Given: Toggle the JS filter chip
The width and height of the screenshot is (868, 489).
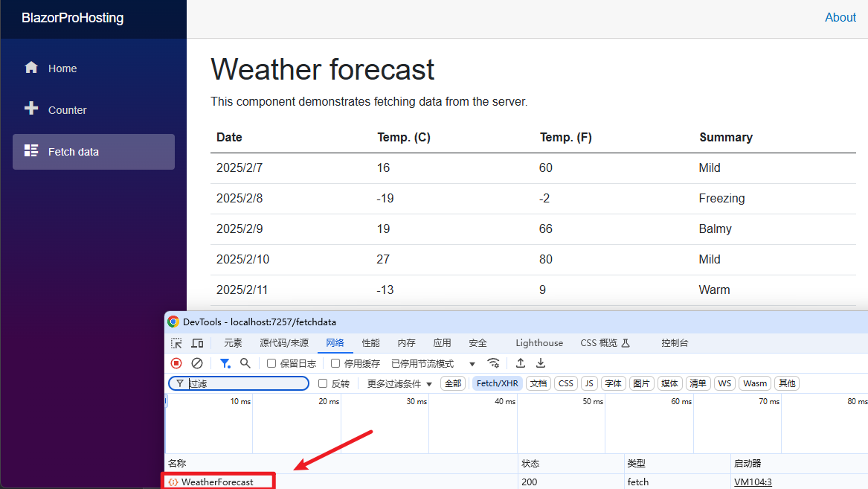Looking at the screenshot, I should point(589,383).
